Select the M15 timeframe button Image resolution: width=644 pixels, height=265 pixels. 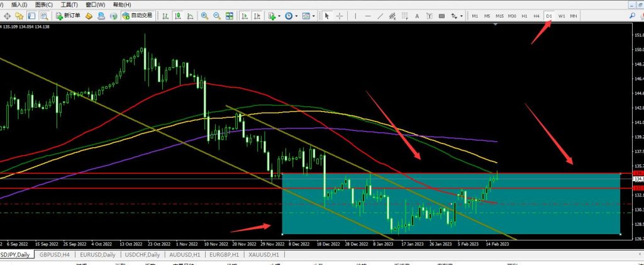click(499, 15)
